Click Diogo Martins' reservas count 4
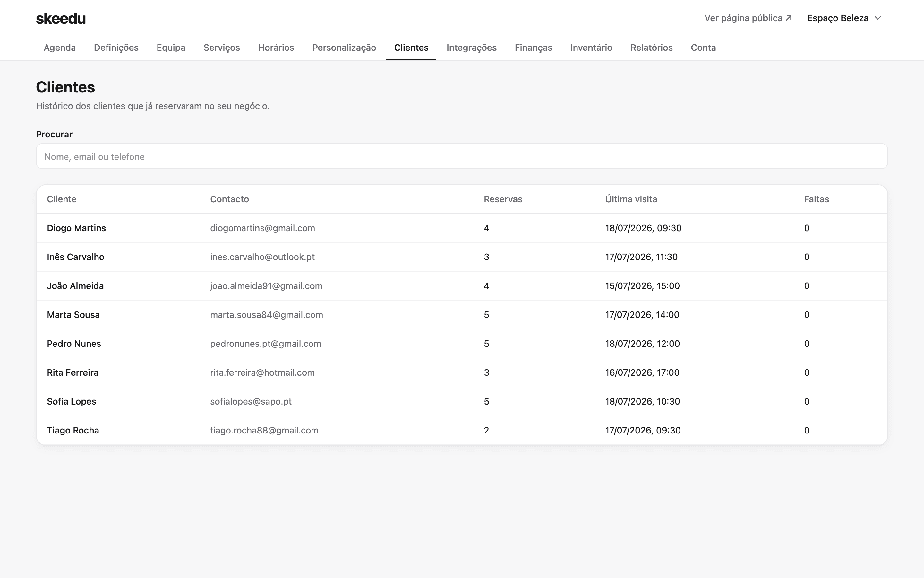924x578 pixels. pyautogui.click(x=486, y=228)
